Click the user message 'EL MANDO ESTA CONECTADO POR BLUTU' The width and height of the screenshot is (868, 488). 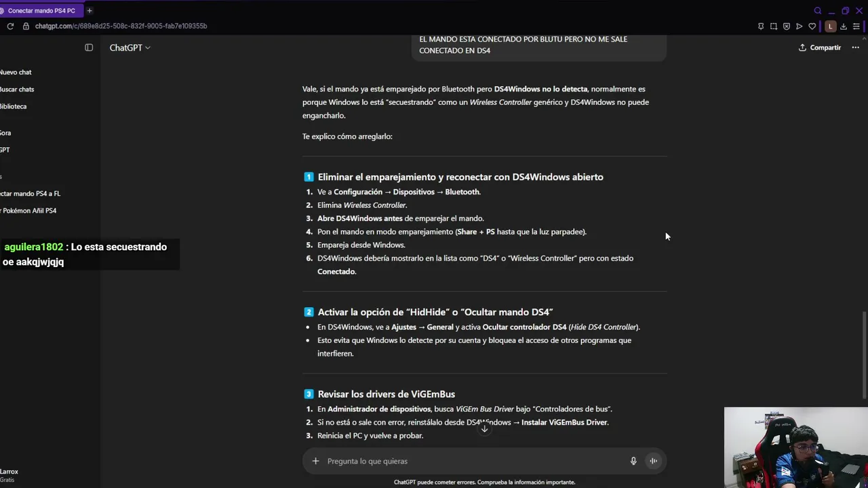pos(539,45)
